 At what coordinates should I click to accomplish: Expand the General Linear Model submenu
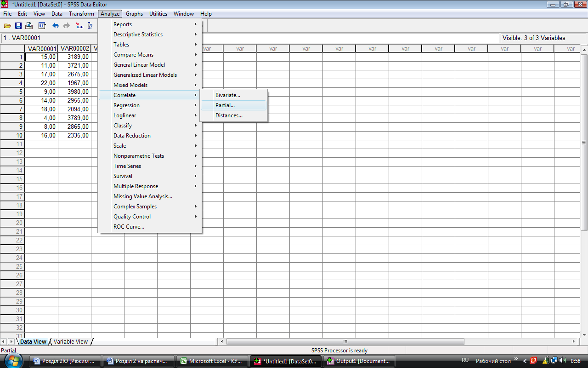(x=150, y=65)
